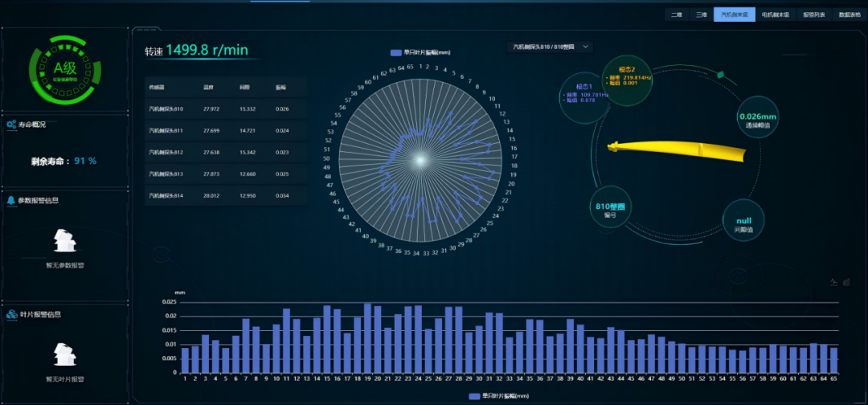Select the 汽机侧探头812 table row
Screen dimensions: 868x405
[x=225, y=152]
